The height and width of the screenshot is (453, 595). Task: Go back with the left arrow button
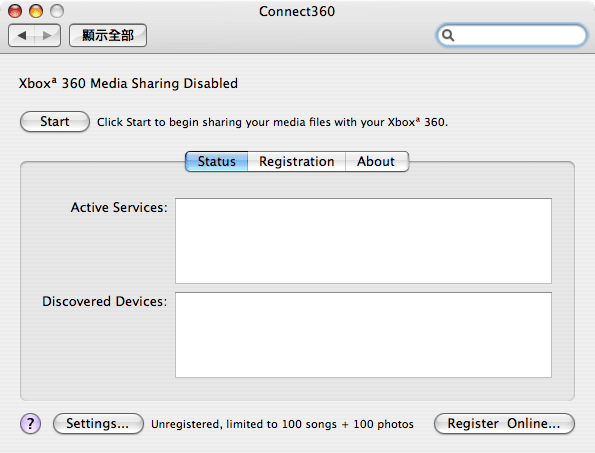pyautogui.click(x=22, y=36)
